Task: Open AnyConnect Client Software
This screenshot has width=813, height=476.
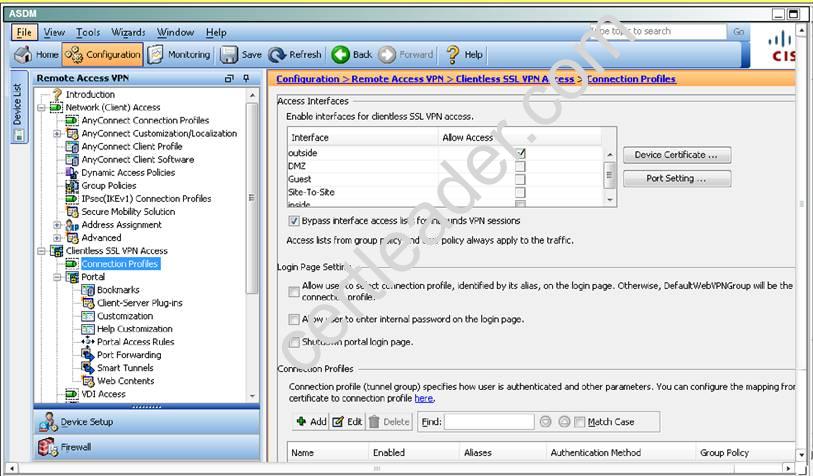Action: (138, 159)
